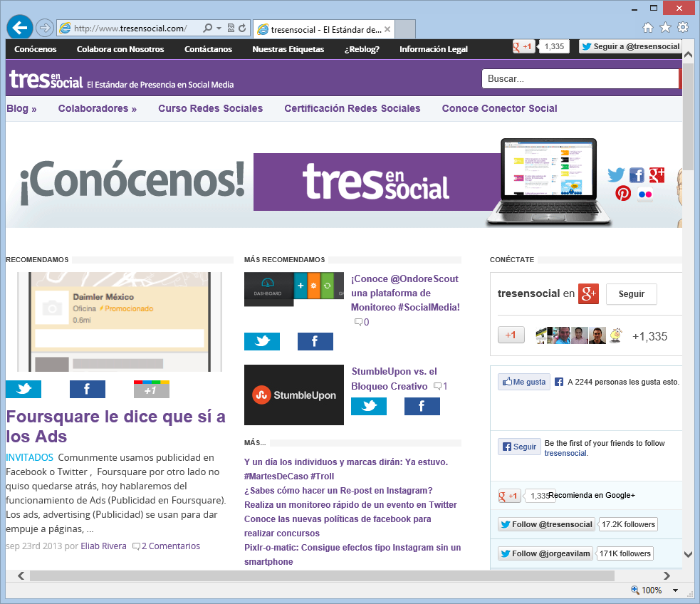The width and height of the screenshot is (700, 604).
Task: Close the tresensocial browser tab
Action: click(387, 29)
